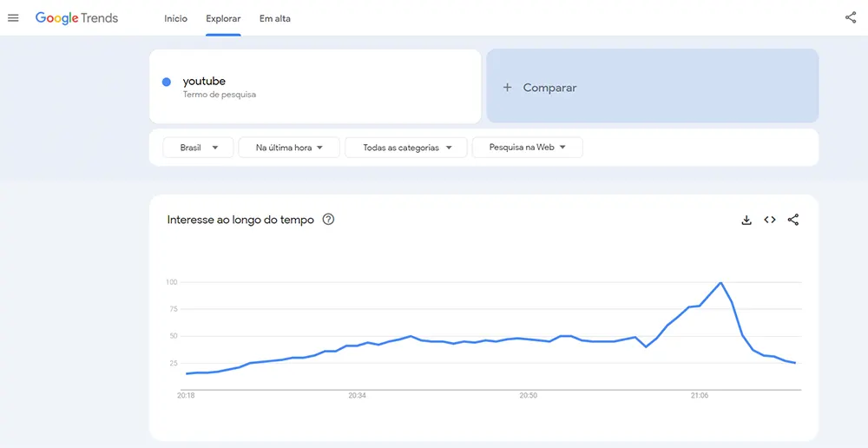Share the interest over time chart
868x448 pixels.
pyautogui.click(x=793, y=221)
